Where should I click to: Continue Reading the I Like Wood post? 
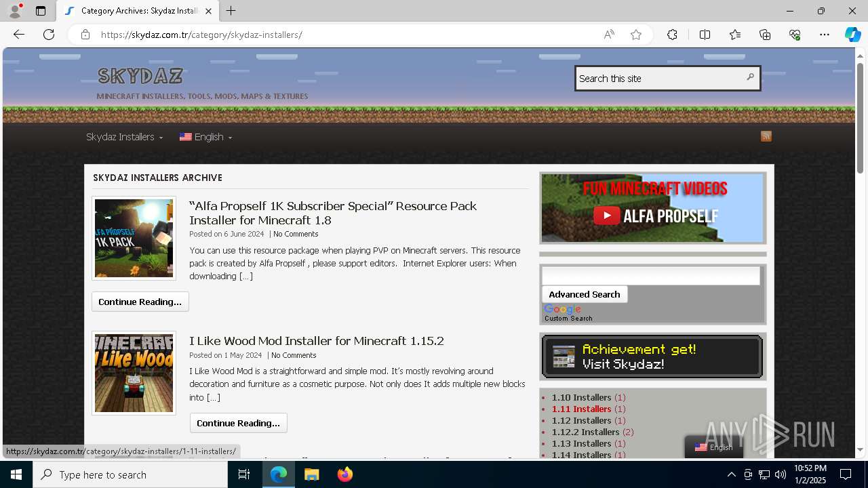pyautogui.click(x=239, y=423)
